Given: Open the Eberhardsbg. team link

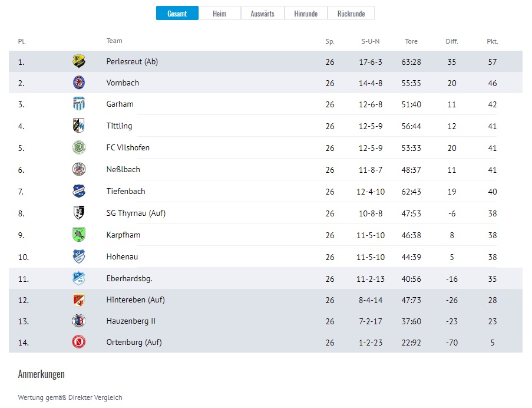Looking at the screenshot, I should pos(129,278).
